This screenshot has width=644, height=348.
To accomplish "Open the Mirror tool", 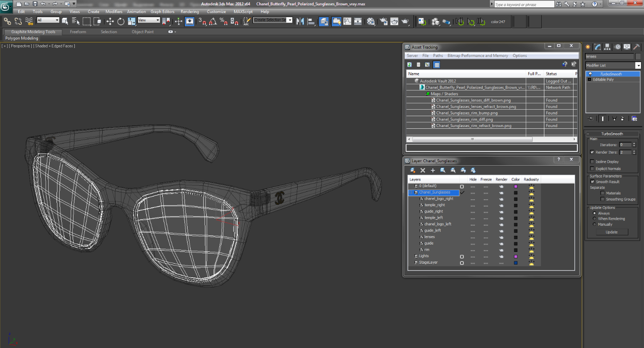I will coord(300,21).
